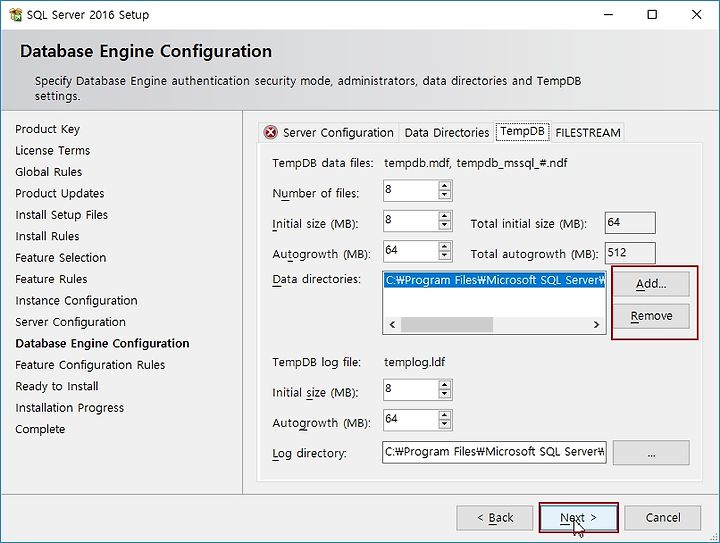Click the data Autogrowth input field

tap(411, 251)
